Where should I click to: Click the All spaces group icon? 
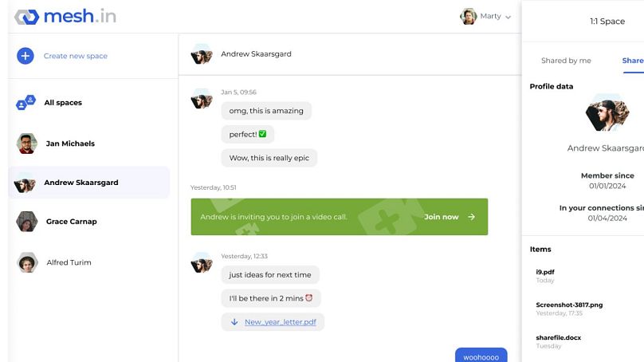[x=26, y=103]
